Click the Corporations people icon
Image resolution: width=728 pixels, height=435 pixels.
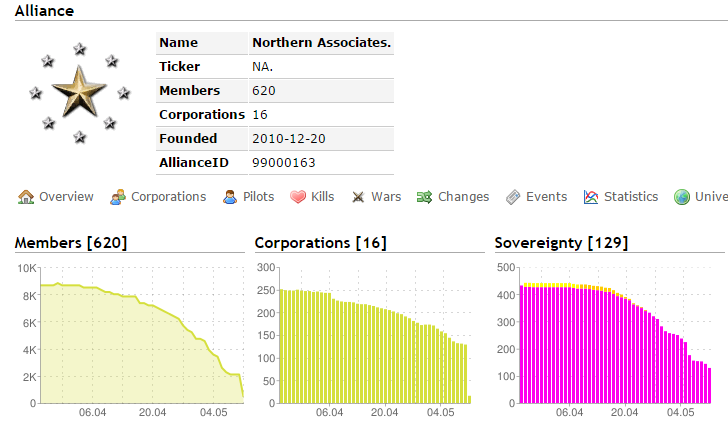pyautogui.click(x=117, y=197)
